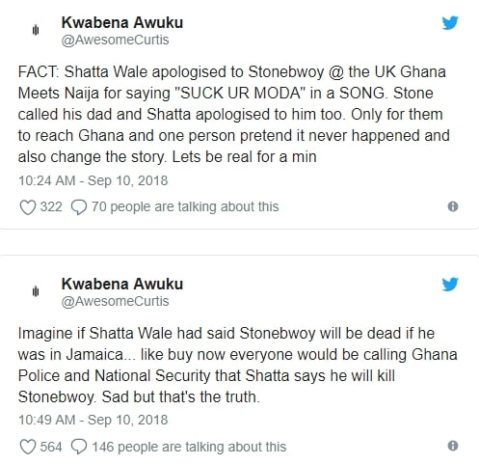View '146 people are talking about this'

[189, 447]
